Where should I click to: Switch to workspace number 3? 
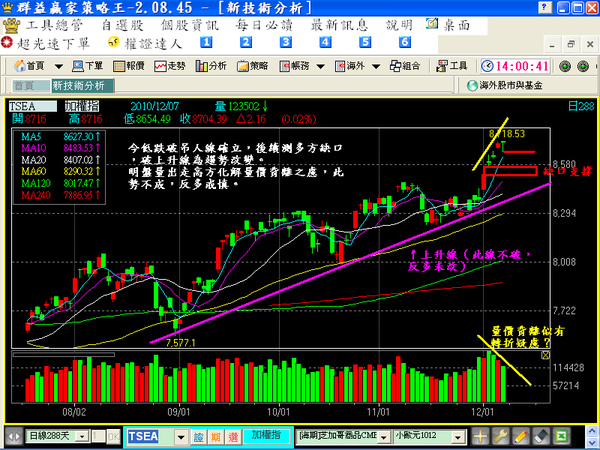click(x=285, y=42)
